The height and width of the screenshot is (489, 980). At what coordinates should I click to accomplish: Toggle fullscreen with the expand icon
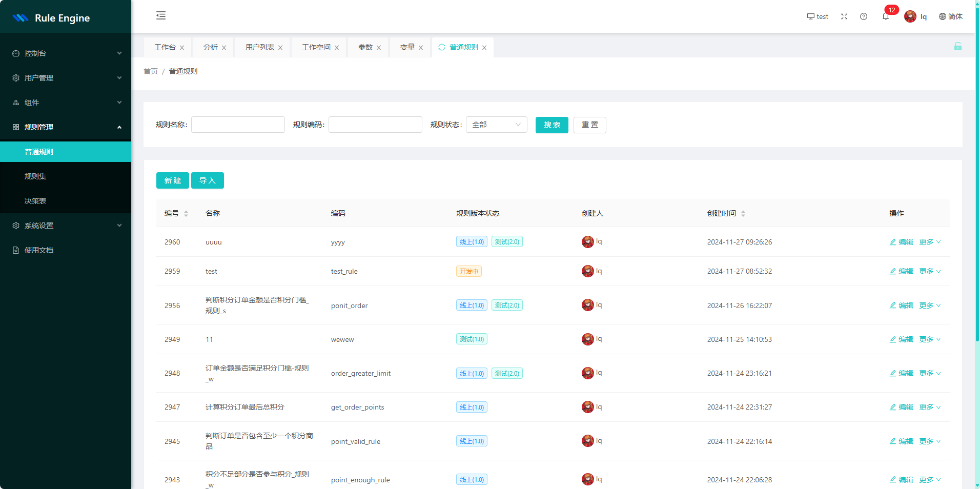(844, 16)
